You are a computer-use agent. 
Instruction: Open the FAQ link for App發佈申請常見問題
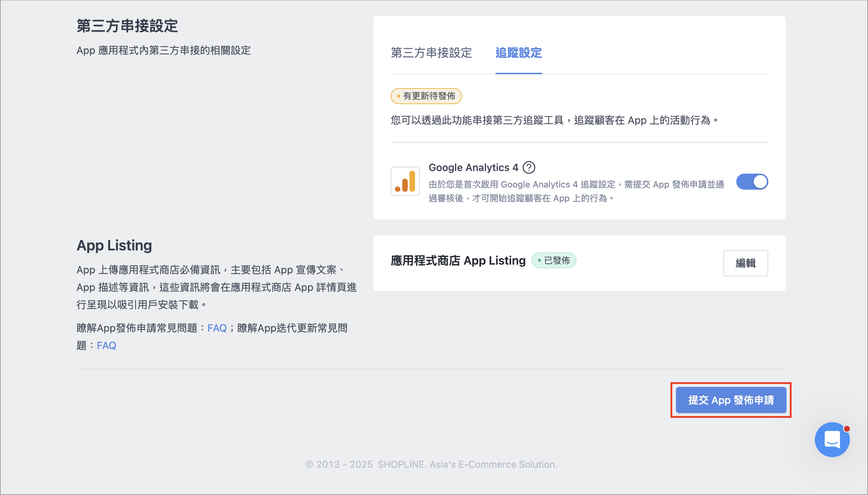coord(217,328)
